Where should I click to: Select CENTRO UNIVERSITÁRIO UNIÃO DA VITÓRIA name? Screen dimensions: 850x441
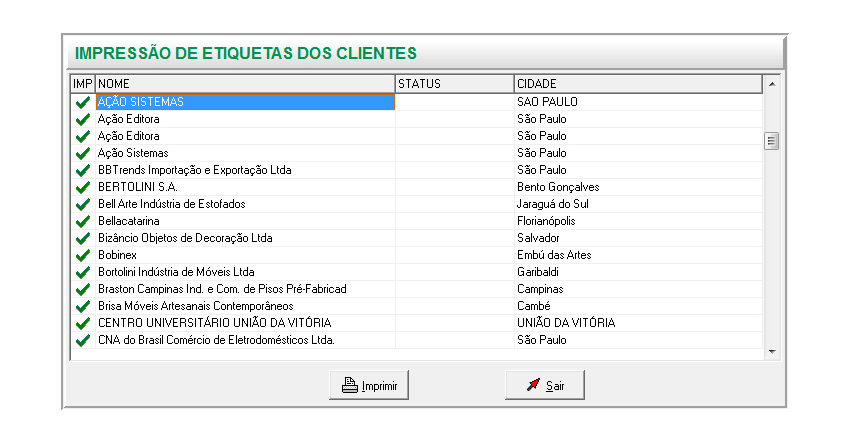tap(246, 323)
